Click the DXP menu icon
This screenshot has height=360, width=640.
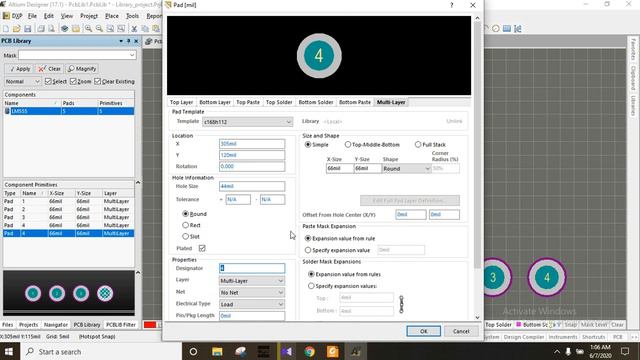pyautogui.click(x=6, y=16)
